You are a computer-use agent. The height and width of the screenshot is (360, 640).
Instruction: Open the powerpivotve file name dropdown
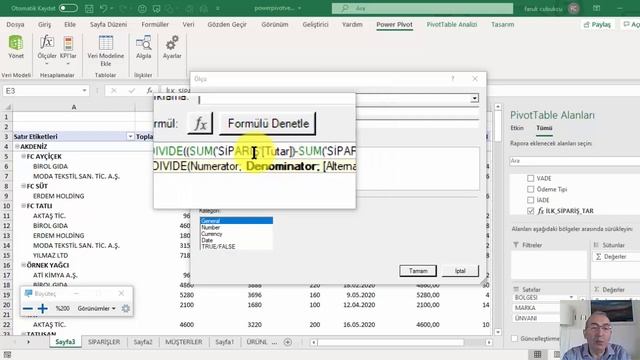300,8
